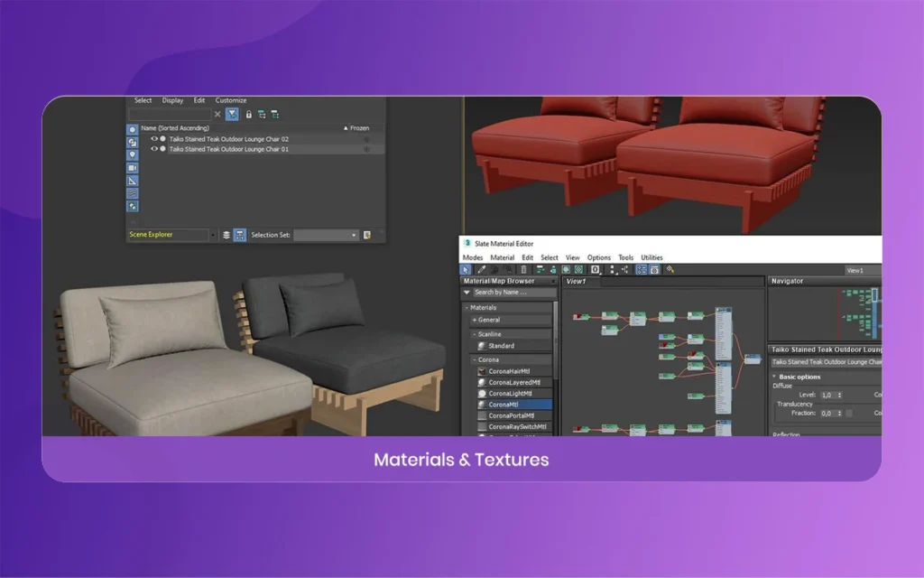Click Show Shaded Material in Viewport icon
The image size is (924, 578).
click(566, 269)
